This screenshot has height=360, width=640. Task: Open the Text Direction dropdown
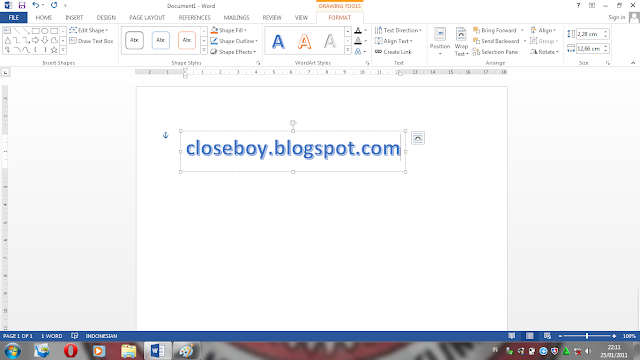tap(398, 30)
